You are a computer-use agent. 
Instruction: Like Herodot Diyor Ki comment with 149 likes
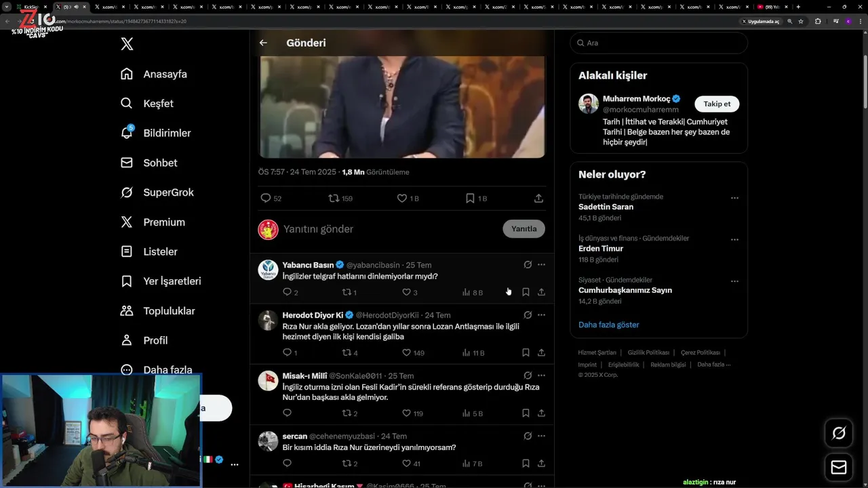413,352
